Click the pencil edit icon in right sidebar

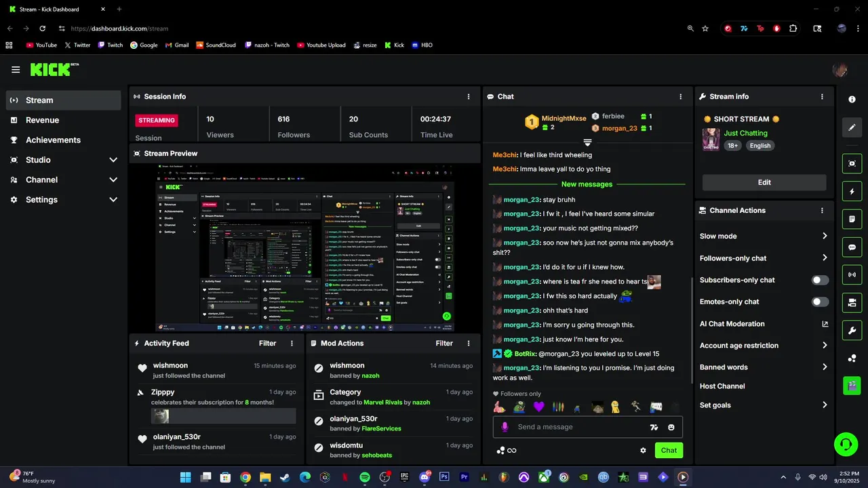point(852,127)
